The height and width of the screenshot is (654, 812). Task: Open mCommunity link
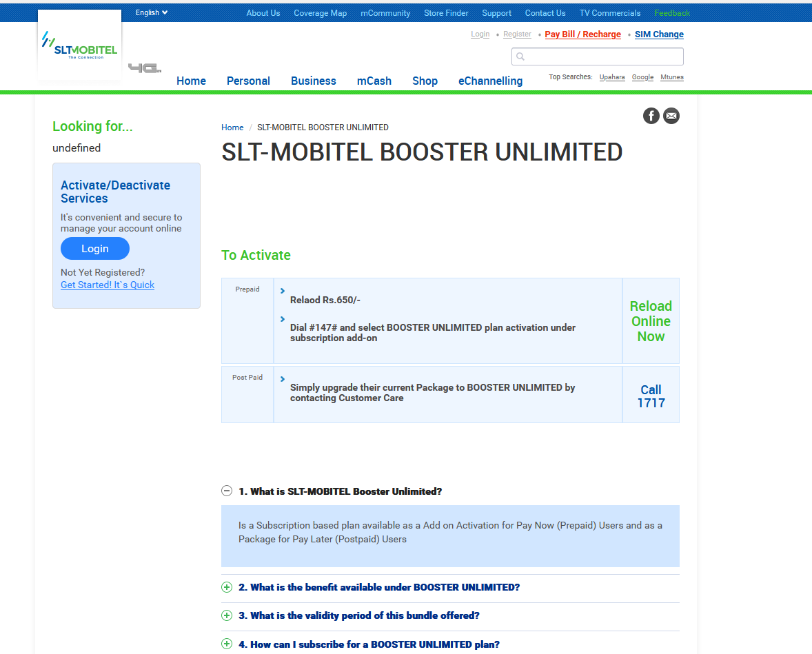click(x=385, y=13)
